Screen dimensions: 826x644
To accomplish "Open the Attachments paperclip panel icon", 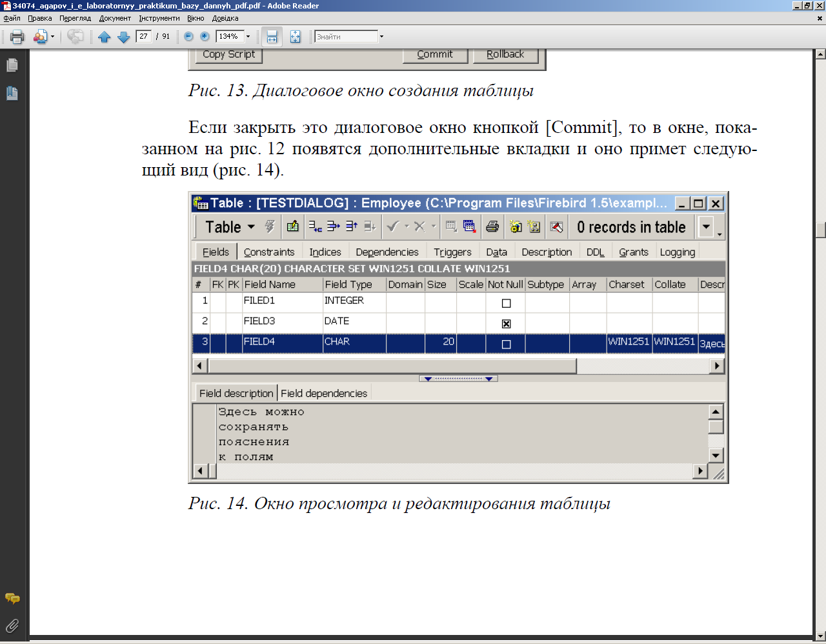I will [12, 625].
